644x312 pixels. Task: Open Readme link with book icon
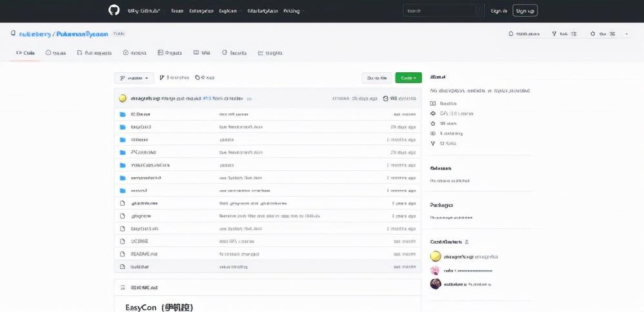[x=443, y=103]
